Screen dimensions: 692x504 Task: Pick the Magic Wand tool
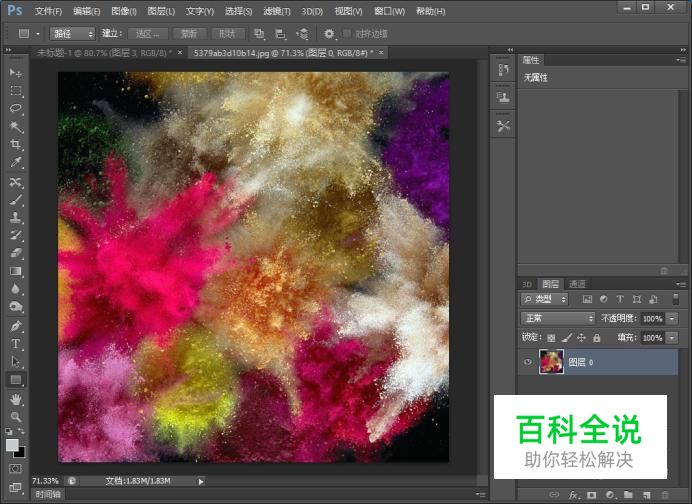(x=15, y=126)
